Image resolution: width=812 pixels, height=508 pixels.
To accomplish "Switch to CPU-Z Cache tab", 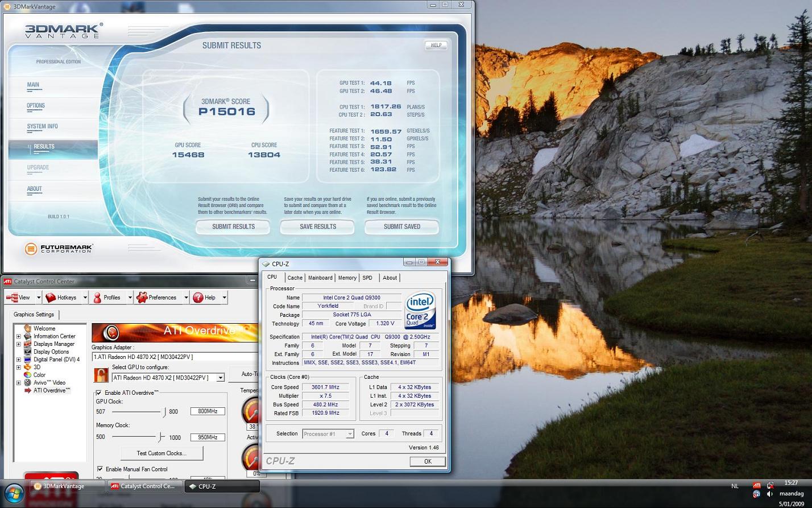I will (x=295, y=278).
